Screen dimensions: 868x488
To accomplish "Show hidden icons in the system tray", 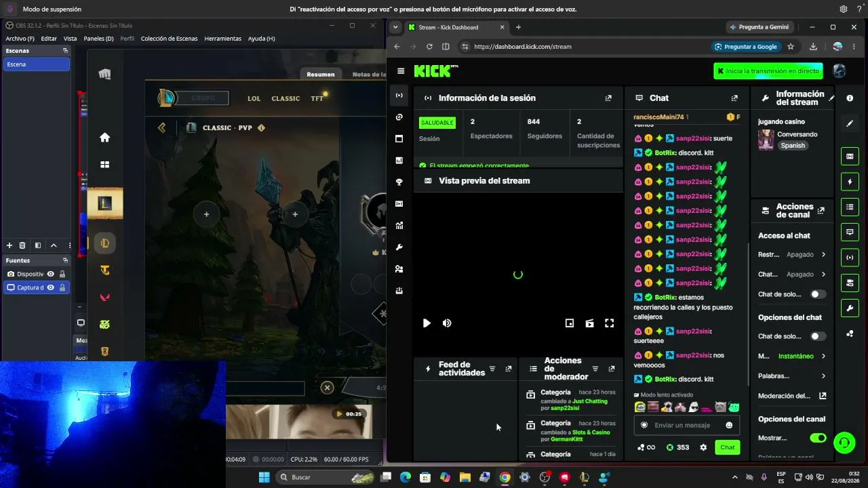I will [x=734, y=477].
